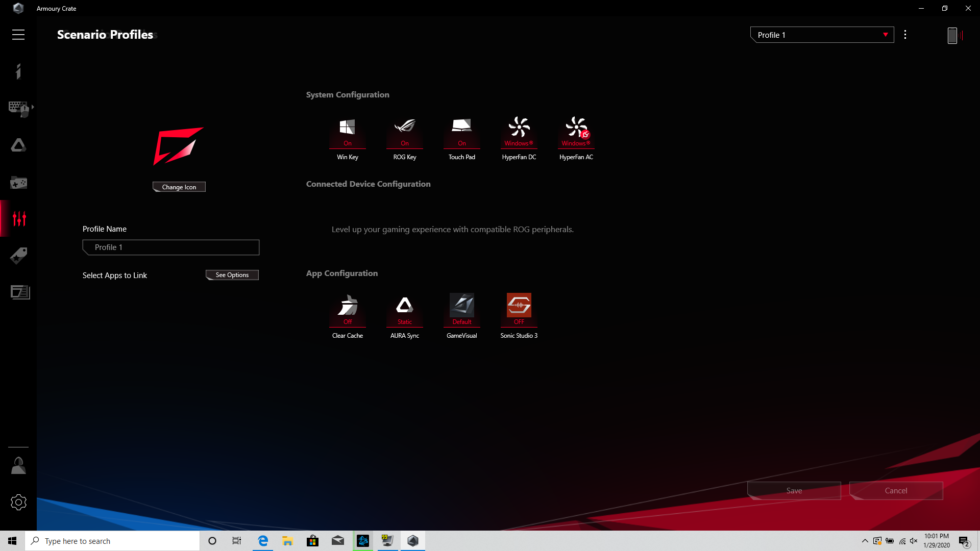The image size is (980, 551).
Task: Toggle the Clear Cache option
Action: [348, 316]
